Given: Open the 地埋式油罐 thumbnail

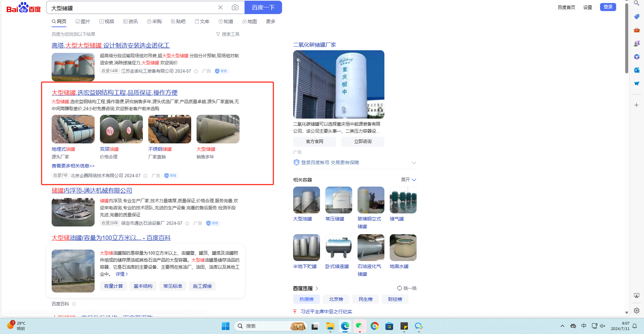Looking at the screenshot, I should point(73,129).
